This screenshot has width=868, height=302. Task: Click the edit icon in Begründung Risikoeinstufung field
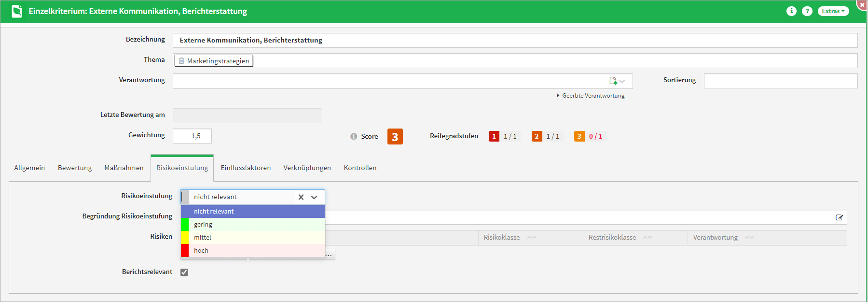pyautogui.click(x=839, y=217)
